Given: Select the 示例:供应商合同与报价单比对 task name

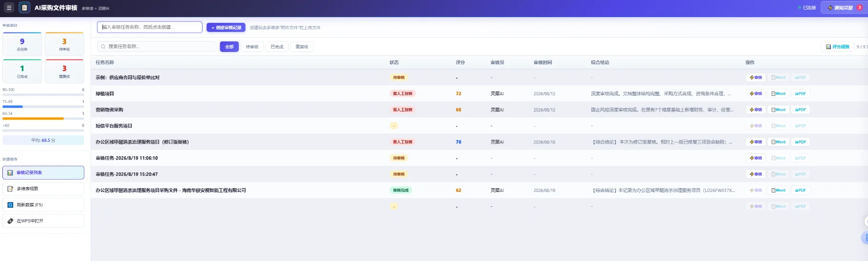Looking at the screenshot, I should (127, 78).
